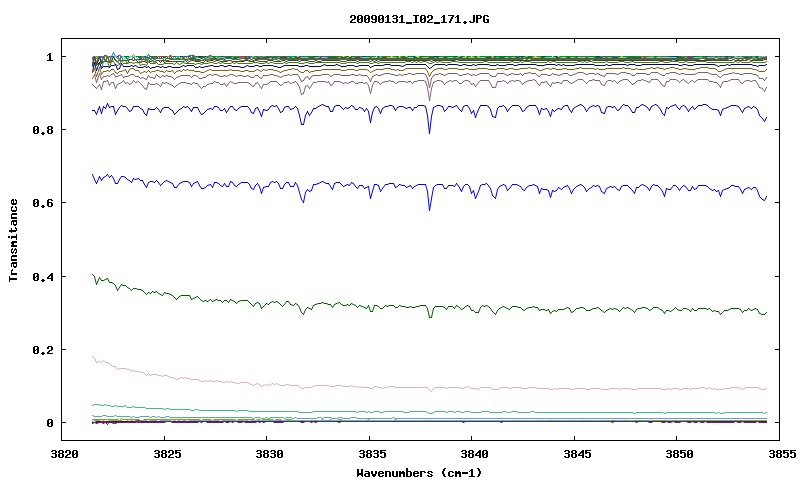Click the y-axis tick label 0.4
The width and height of the screenshot is (800, 480).
(42, 277)
